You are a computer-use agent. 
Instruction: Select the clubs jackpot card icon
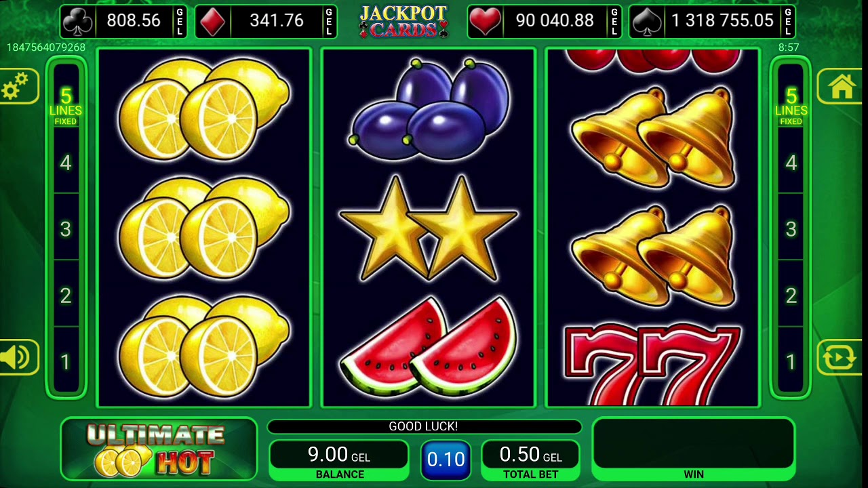coord(77,22)
